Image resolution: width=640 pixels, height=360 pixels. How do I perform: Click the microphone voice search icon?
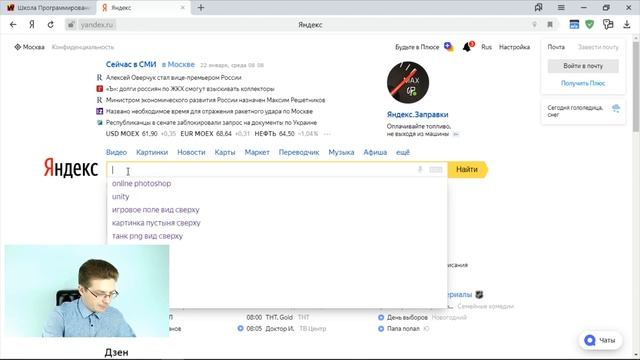420,169
